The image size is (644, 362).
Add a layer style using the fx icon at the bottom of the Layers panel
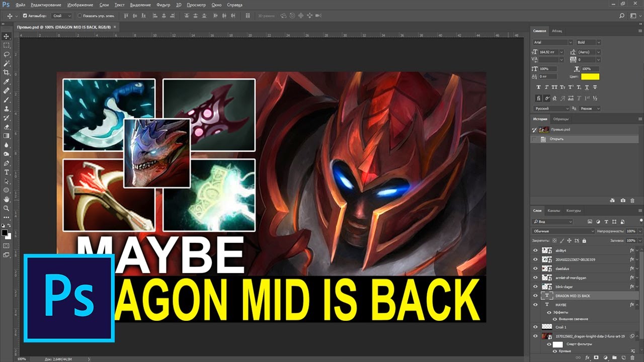[x=587, y=357]
